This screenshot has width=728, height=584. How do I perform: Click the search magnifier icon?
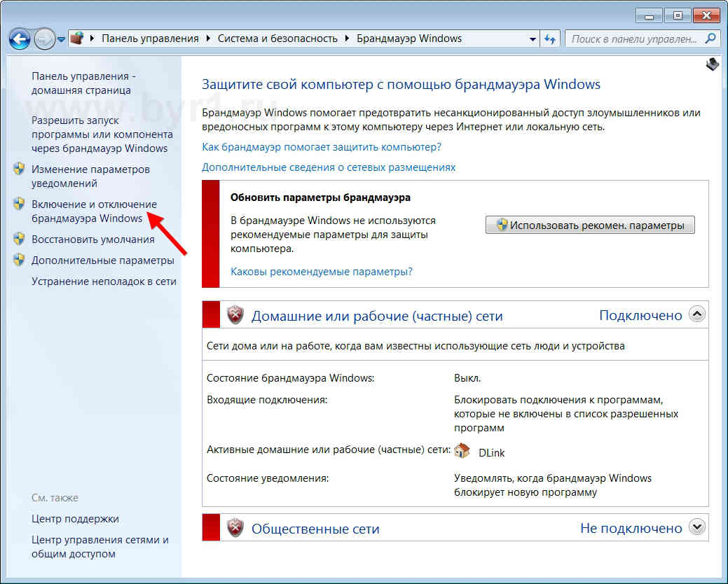(x=710, y=39)
